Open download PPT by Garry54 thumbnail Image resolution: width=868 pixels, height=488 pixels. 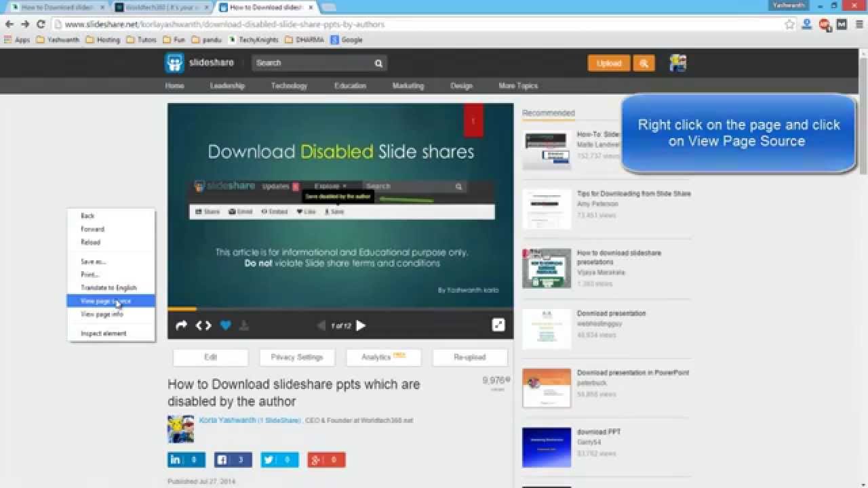click(547, 447)
